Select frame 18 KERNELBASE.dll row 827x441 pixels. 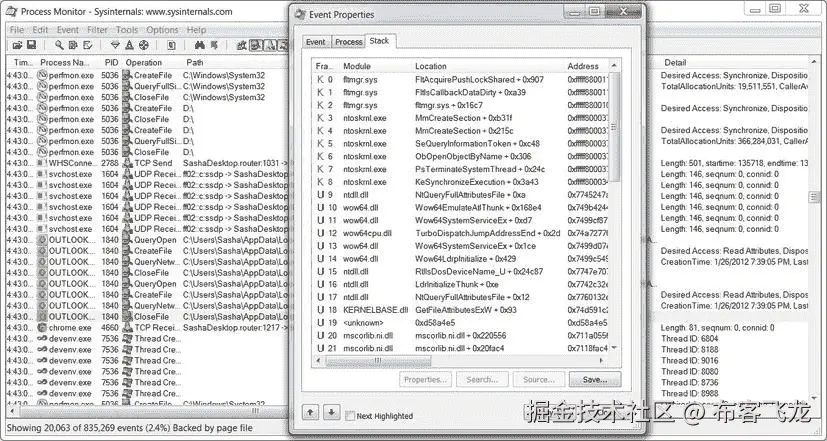[x=461, y=310]
